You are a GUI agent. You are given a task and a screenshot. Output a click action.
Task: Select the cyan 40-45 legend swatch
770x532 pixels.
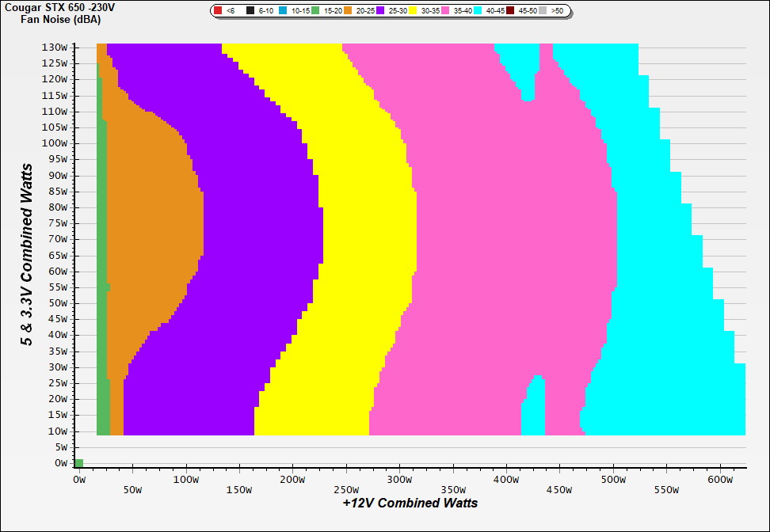click(477, 11)
